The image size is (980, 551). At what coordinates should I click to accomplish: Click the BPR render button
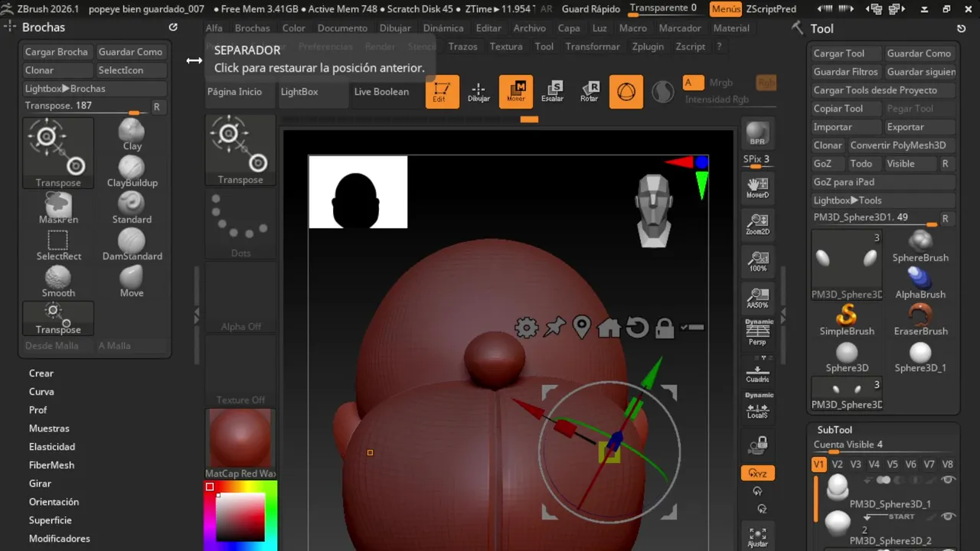point(758,134)
